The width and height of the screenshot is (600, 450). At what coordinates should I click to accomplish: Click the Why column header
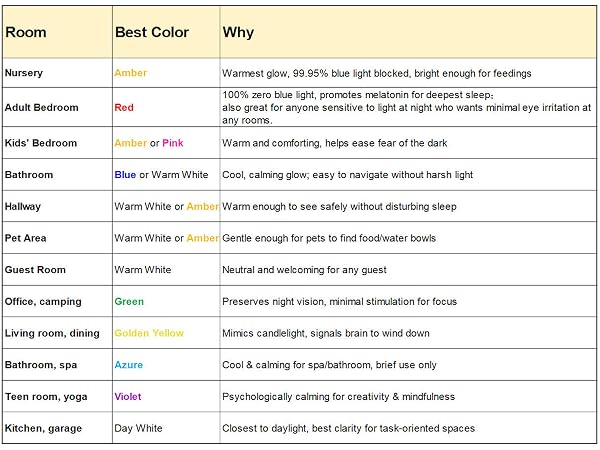click(x=238, y=33)
